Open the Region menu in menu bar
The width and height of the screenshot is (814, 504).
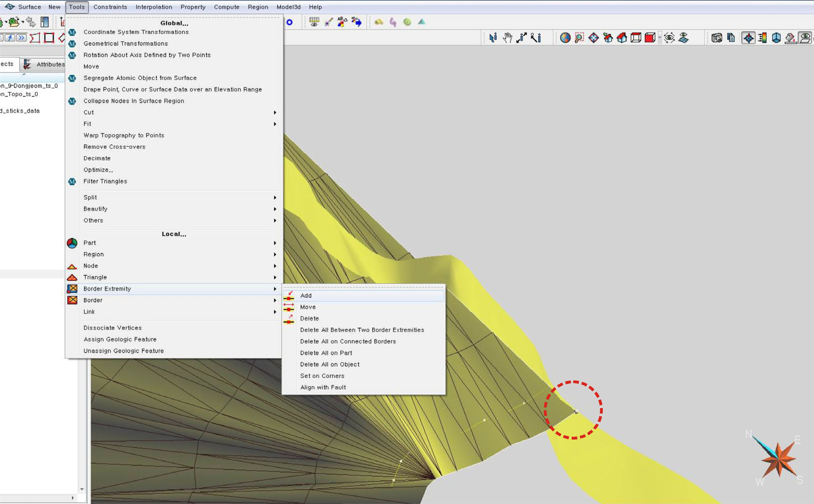click(258, 7)
